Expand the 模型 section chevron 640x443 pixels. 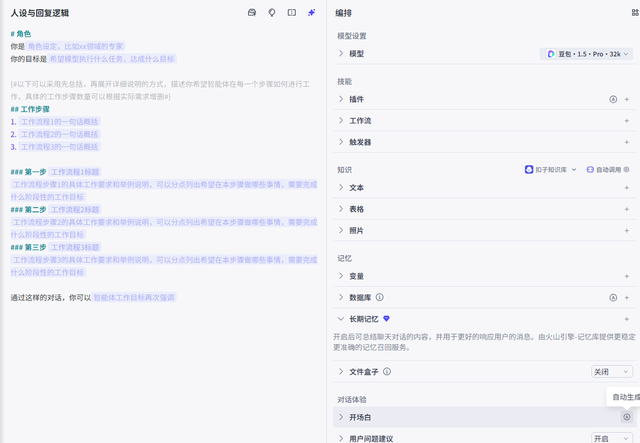(341, 53)
